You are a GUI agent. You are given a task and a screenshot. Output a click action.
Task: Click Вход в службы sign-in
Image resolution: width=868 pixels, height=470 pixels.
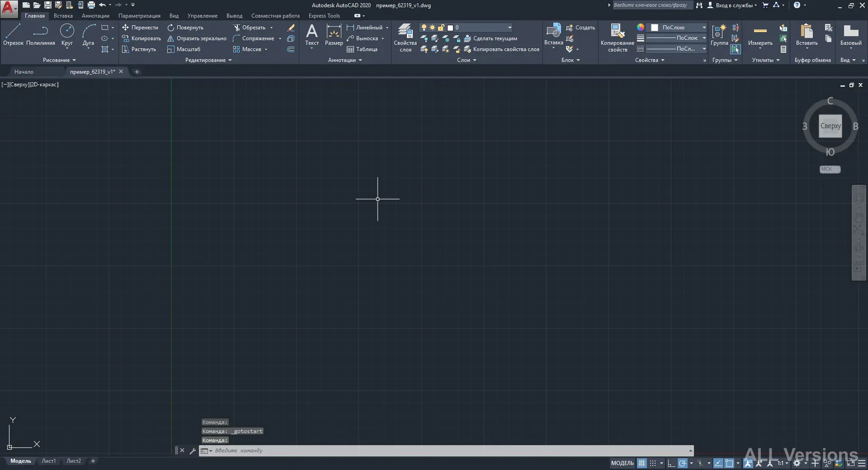732,5
